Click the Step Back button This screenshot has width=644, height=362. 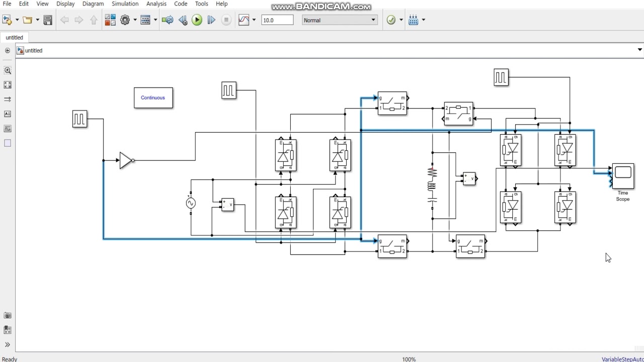183,20
